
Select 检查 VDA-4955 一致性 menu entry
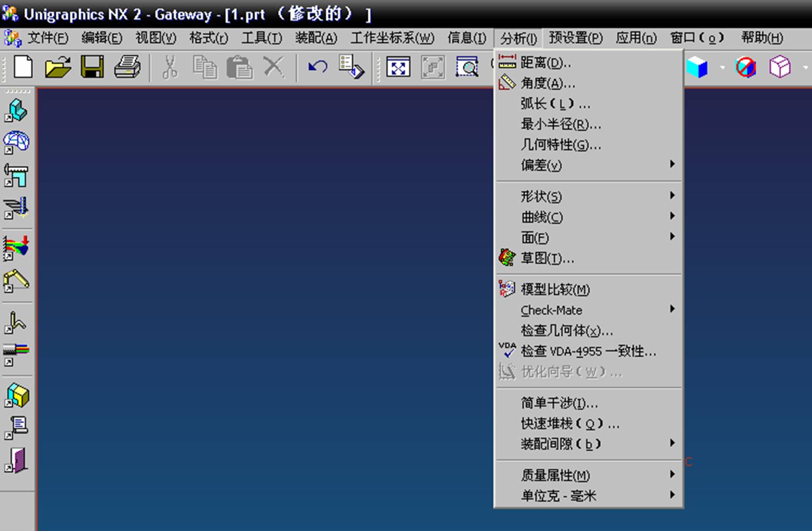click(589, 352)
